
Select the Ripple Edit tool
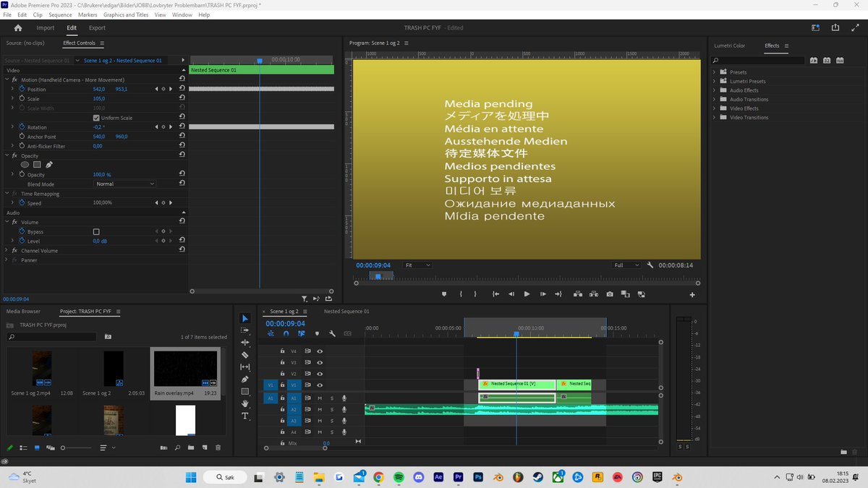tap(245, 343)
